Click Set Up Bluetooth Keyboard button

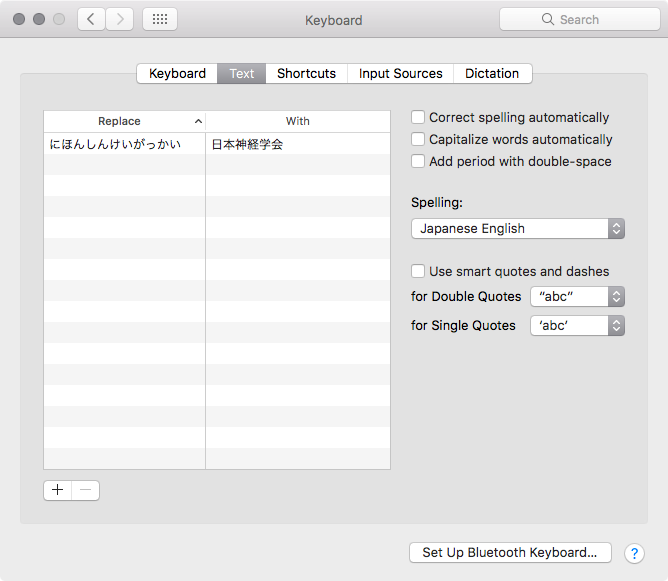pos(510,552)
